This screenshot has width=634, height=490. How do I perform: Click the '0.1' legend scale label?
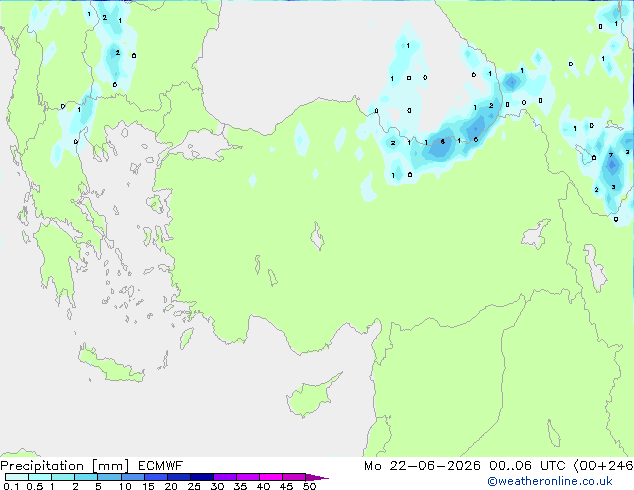[11, 486]
